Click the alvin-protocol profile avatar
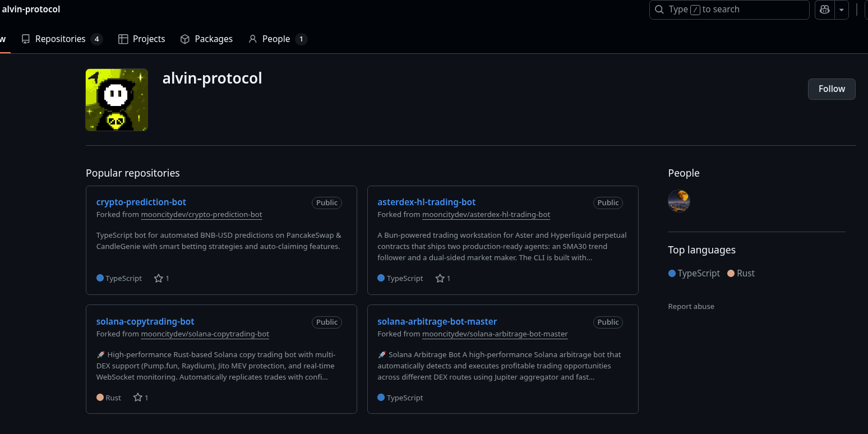Viewport: 868px width, 434px height. (117, 100)
